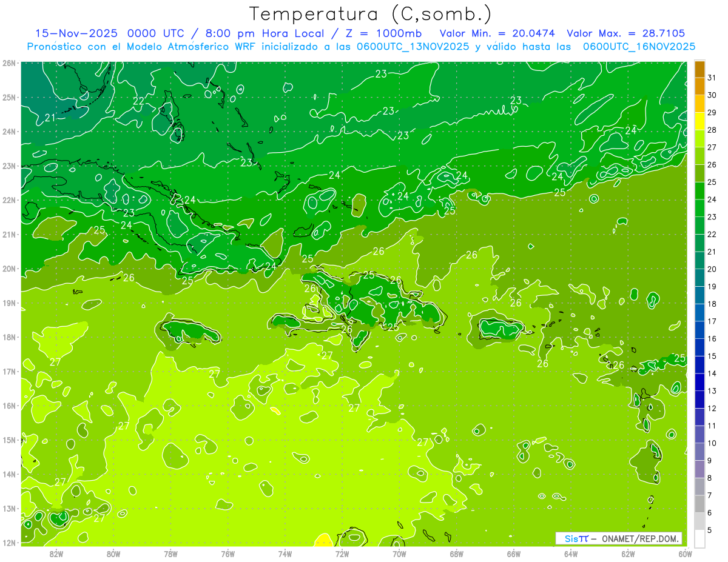728x562 pixels.
Task: Click the yellow colorbar swatch between 28 and 29
Action: (700, 121)
